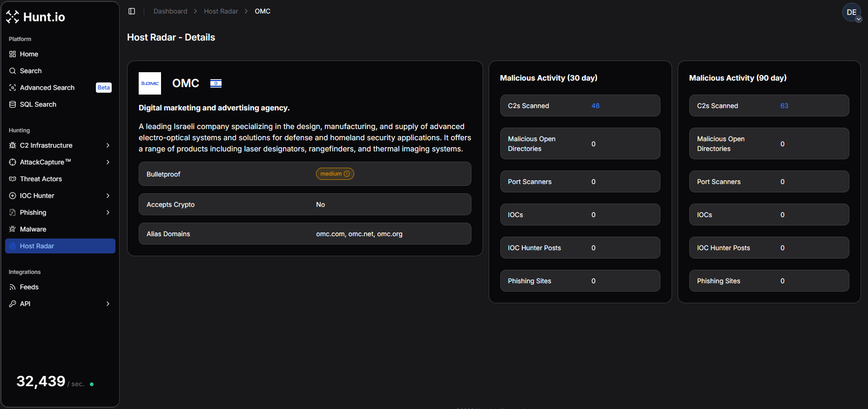868x409 pixels.
Task: Click the 90 day IOCs row
Action: coord(769,215)
